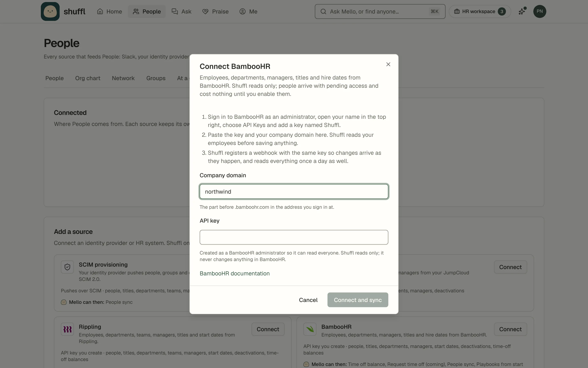Click the SCIM provisioning title
This screenshot has height=368, width=588.
pos(103,265)
